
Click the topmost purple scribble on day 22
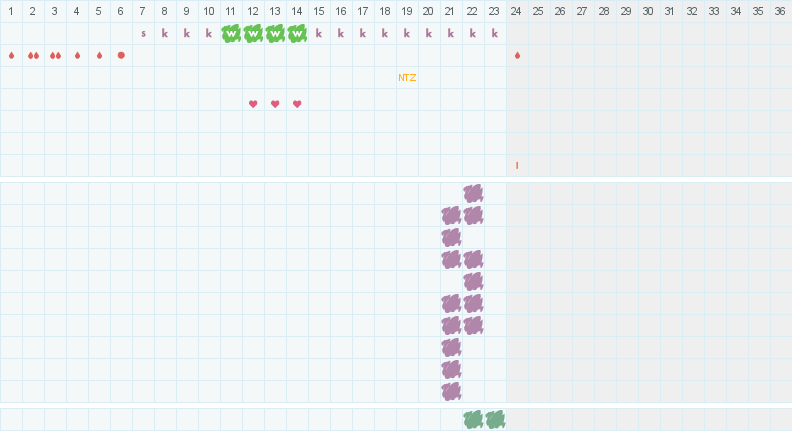click(473, 194)
